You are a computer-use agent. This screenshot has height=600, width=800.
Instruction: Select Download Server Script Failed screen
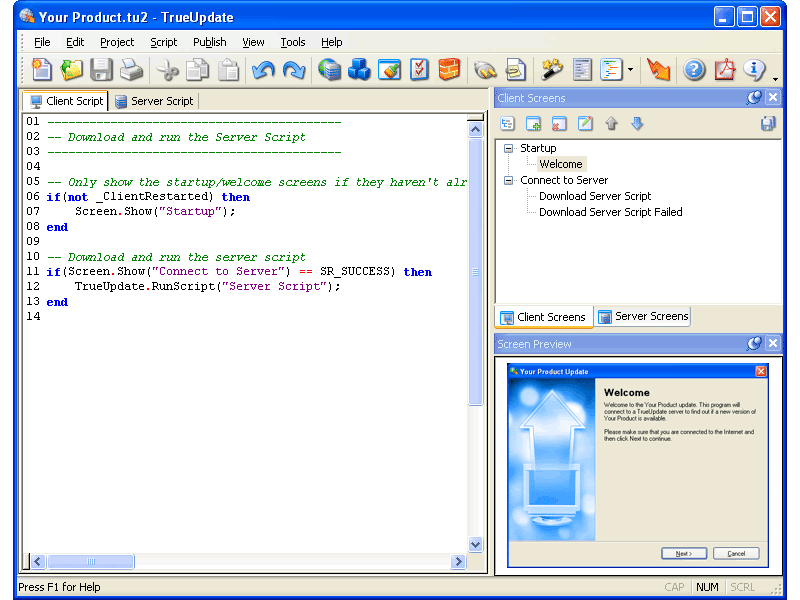click(x=610, y=212)
